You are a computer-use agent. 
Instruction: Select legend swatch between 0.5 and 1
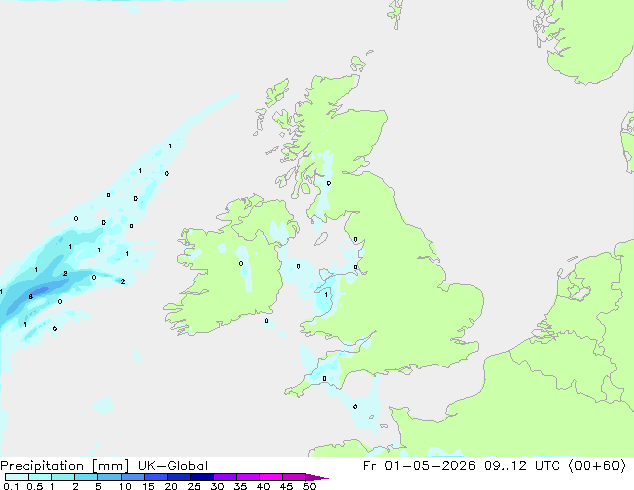[x=40, y=477]
